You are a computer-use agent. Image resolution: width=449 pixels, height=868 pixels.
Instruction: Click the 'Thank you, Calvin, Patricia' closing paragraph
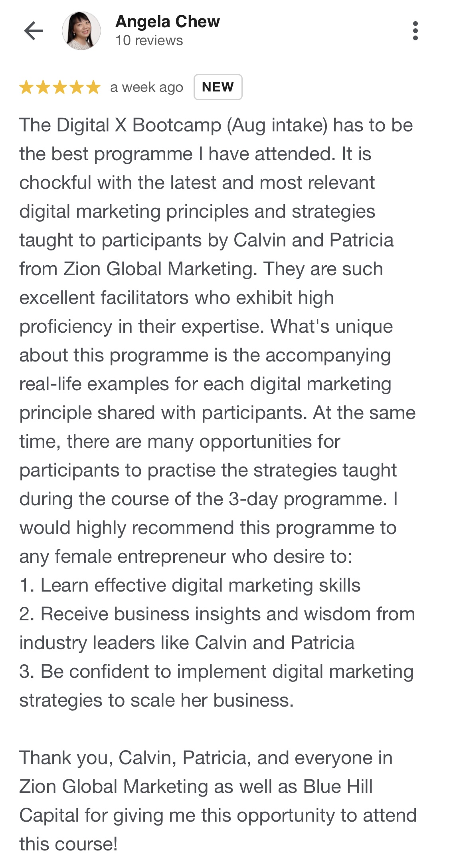click(x=218, y=801)
